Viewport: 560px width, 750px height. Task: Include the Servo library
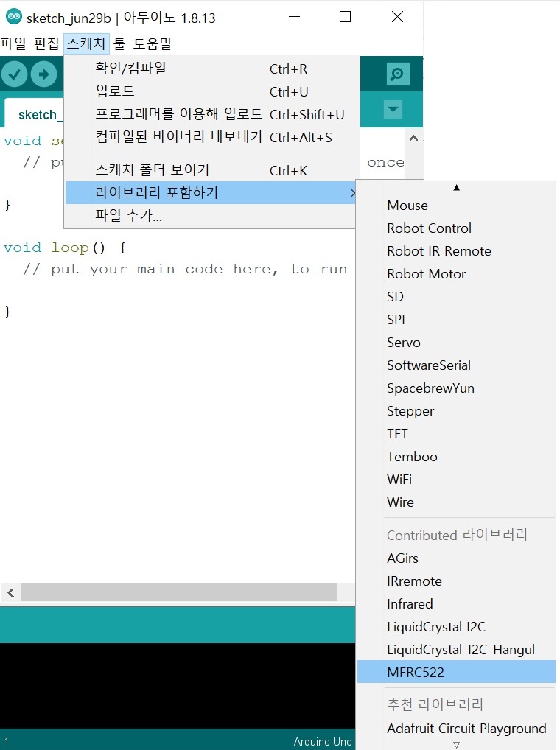point(456,343)
